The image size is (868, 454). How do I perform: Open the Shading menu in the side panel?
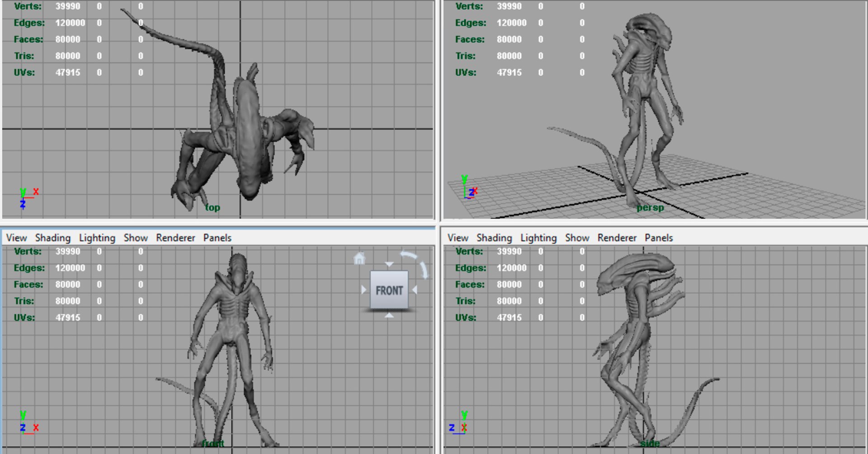pos(494,238)
